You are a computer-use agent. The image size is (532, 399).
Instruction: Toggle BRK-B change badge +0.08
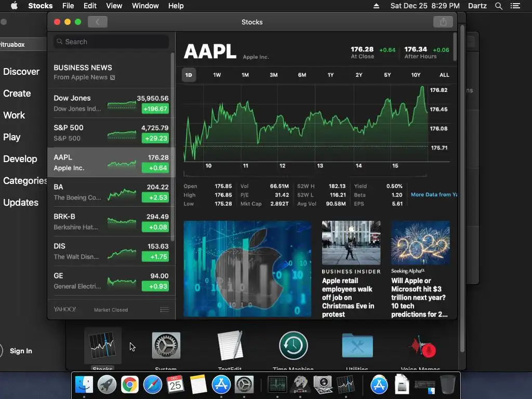[155, 227]
